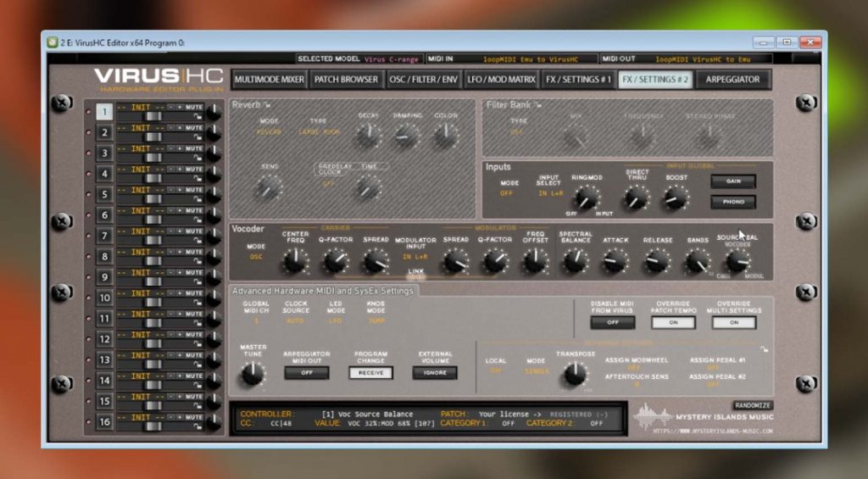Screen dimensions: 868x479
Task: Toggle the lock icon on part 12
Action: point(198,344)
